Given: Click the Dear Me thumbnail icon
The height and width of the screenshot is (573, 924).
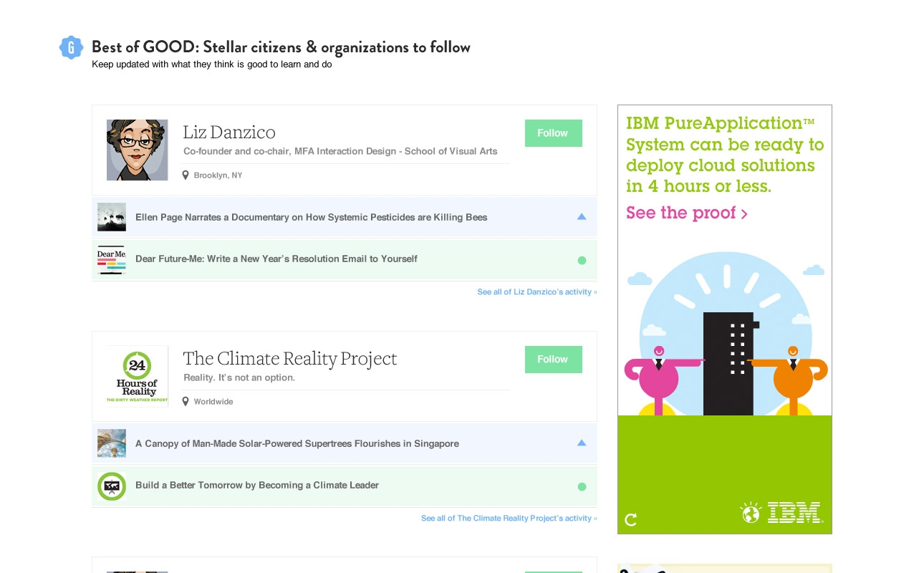Looking at the screenshot, I should point(112,259).
